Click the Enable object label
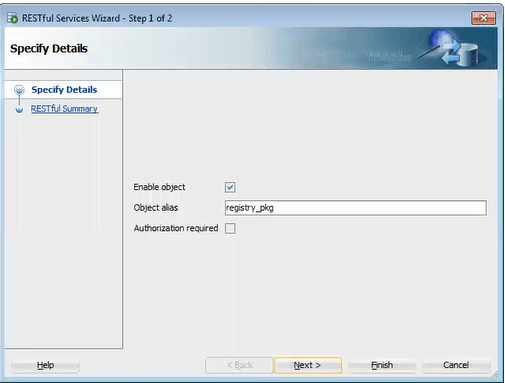 [x=159, y=187]
